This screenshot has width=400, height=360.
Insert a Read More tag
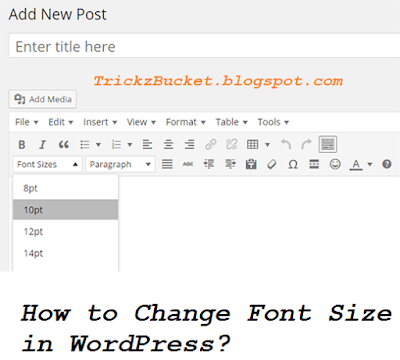(x=314, y=164)
